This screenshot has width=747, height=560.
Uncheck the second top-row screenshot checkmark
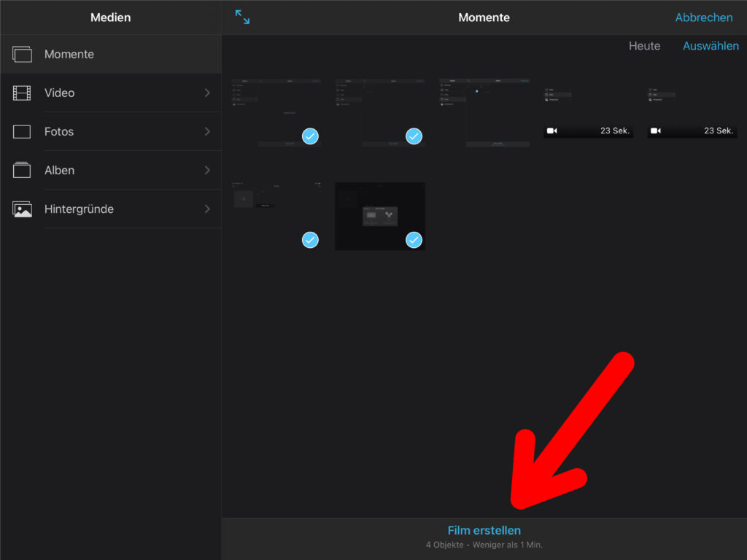click(x=414, y=136)
